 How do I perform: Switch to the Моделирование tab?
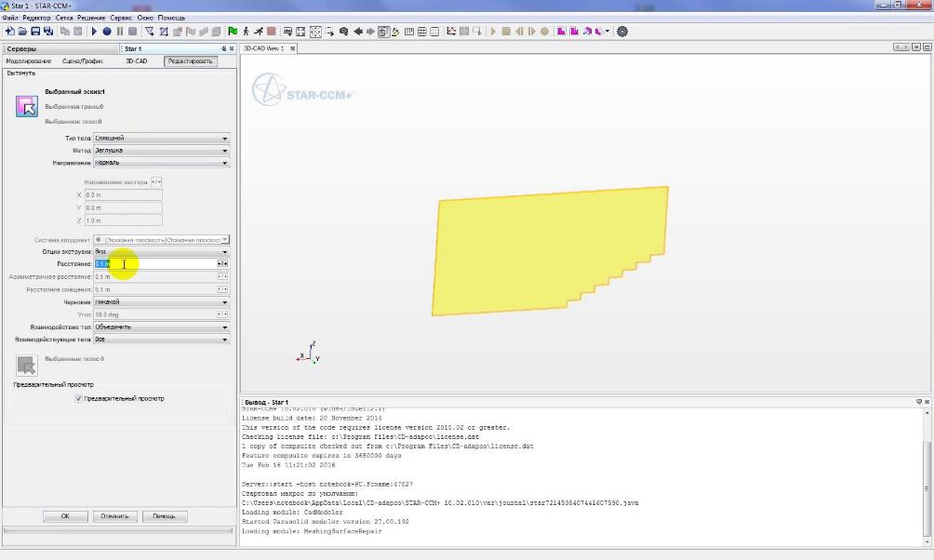(29, 61)
